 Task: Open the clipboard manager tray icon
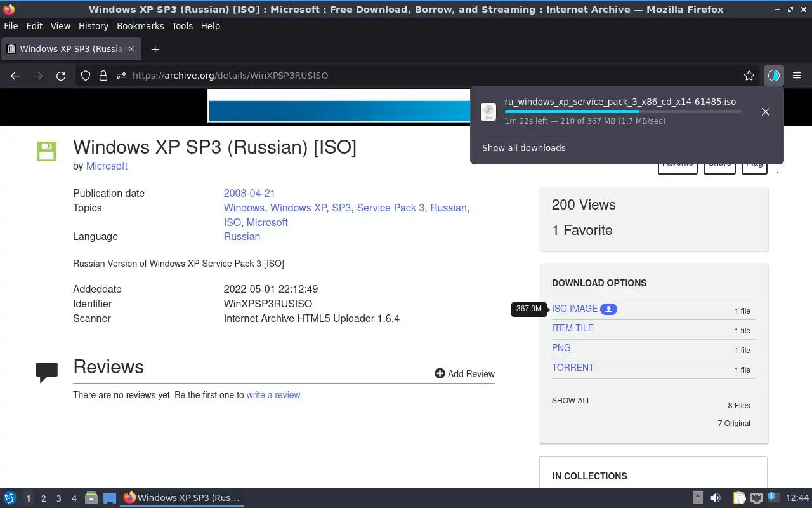click(739, 498)
